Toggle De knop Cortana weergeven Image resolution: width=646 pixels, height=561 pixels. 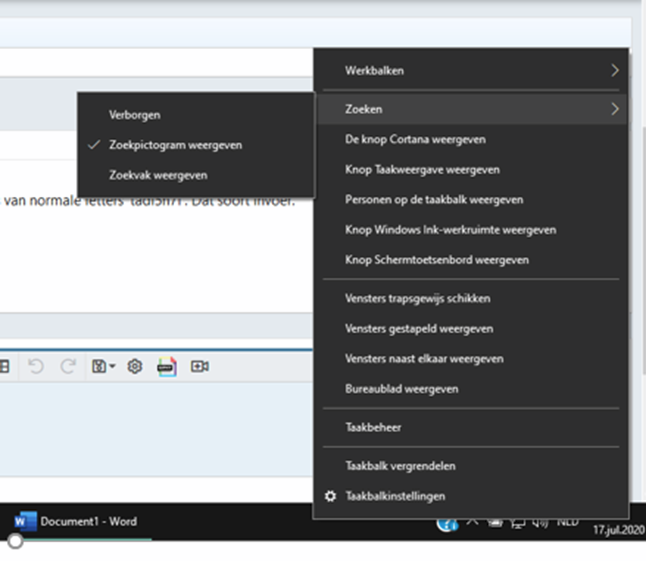[x=429, y=140]
